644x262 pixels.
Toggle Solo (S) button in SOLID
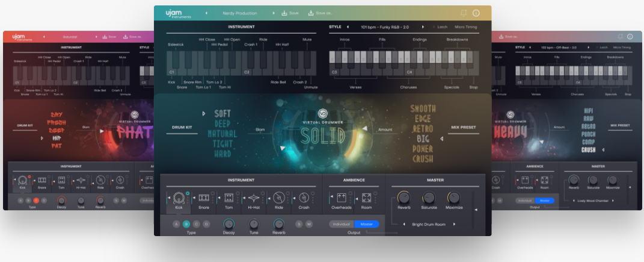pos(299,224)
